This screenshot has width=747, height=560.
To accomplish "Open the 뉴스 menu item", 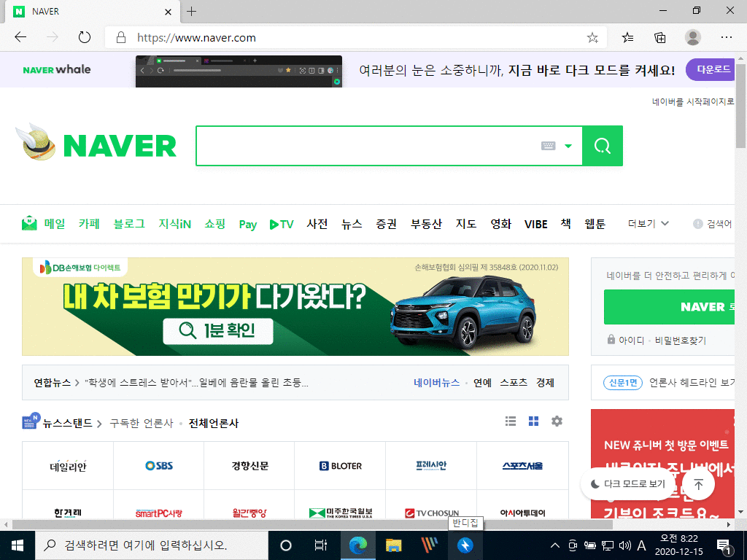I will click(352, 223).
